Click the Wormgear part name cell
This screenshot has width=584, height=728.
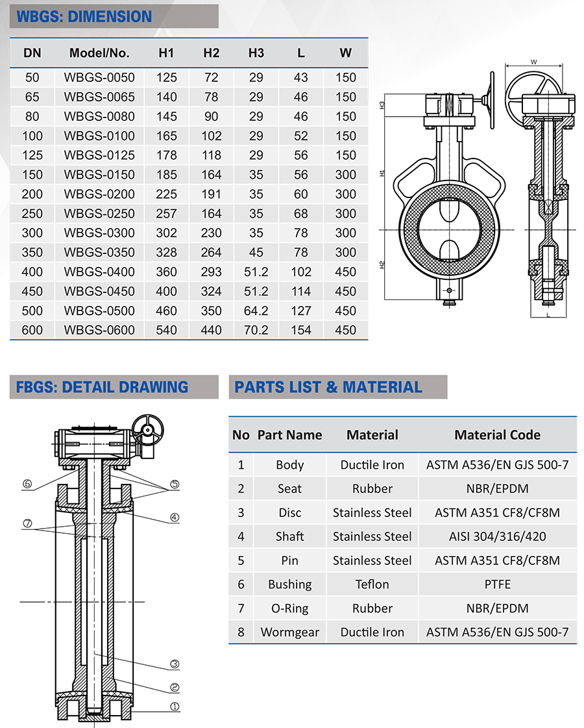pos(290,632)
